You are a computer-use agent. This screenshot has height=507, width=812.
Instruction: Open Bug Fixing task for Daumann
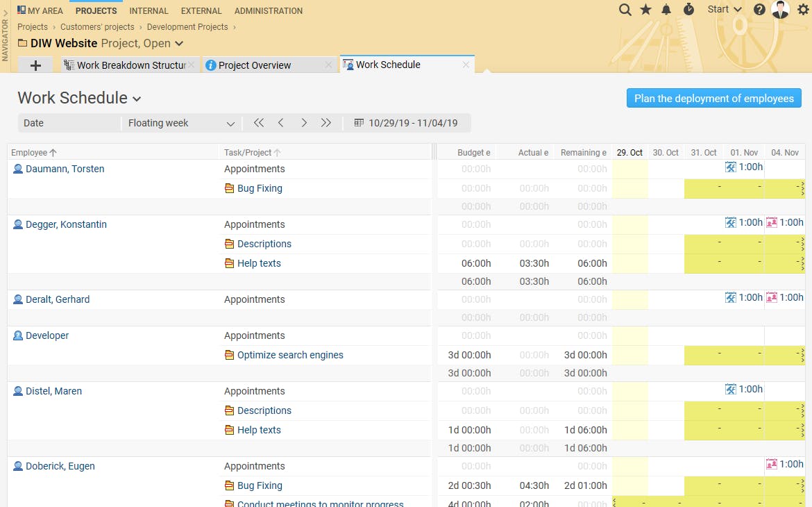point(260,189)
